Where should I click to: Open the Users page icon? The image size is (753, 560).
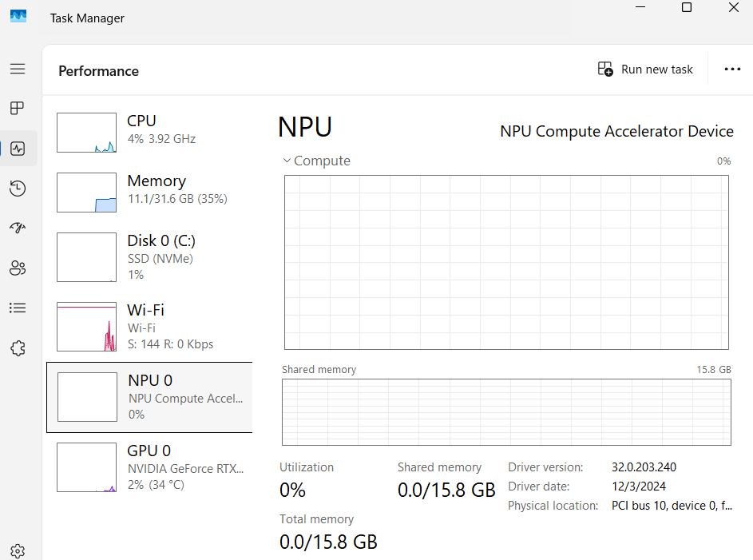coord(18,268)
